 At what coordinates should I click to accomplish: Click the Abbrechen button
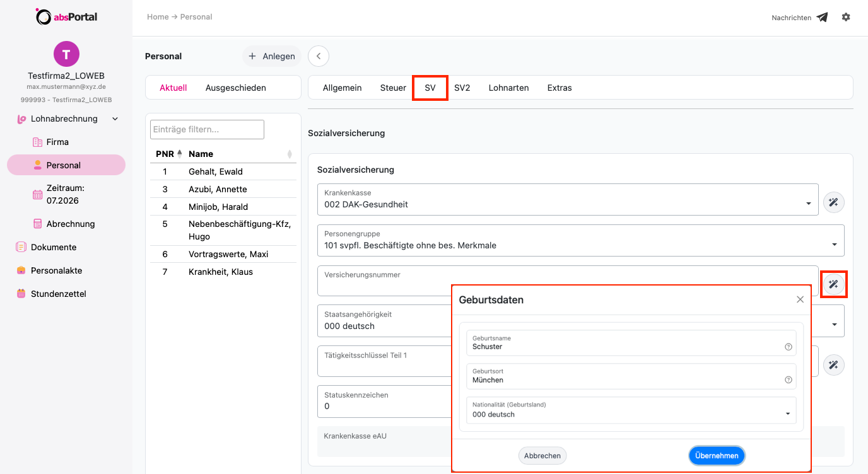click(542, 456)
